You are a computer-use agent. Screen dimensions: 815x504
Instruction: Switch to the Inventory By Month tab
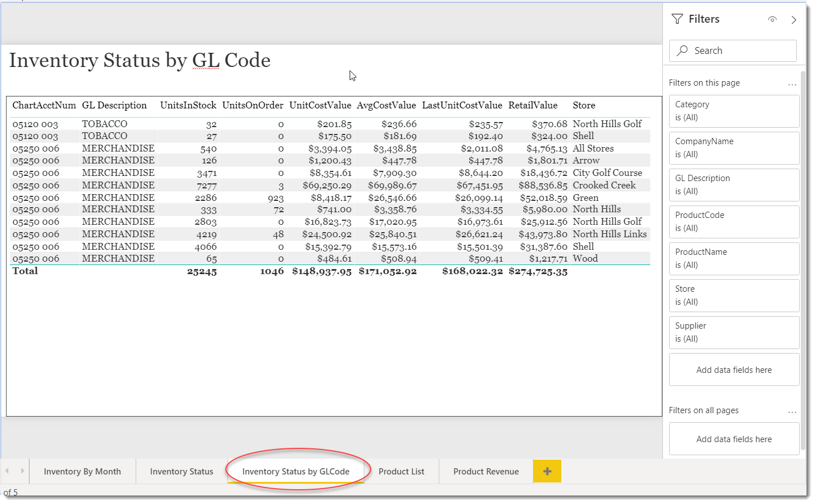82,471
